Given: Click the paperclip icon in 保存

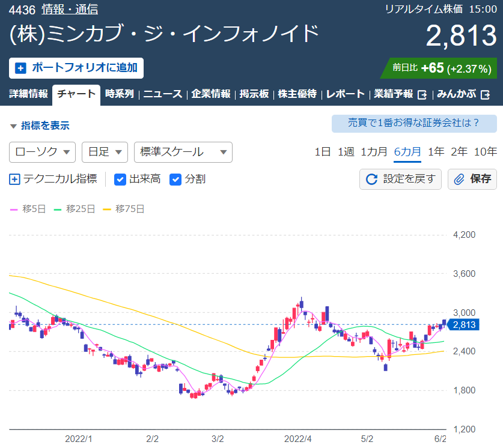Looking at the screenshot, I should (459, 179).
